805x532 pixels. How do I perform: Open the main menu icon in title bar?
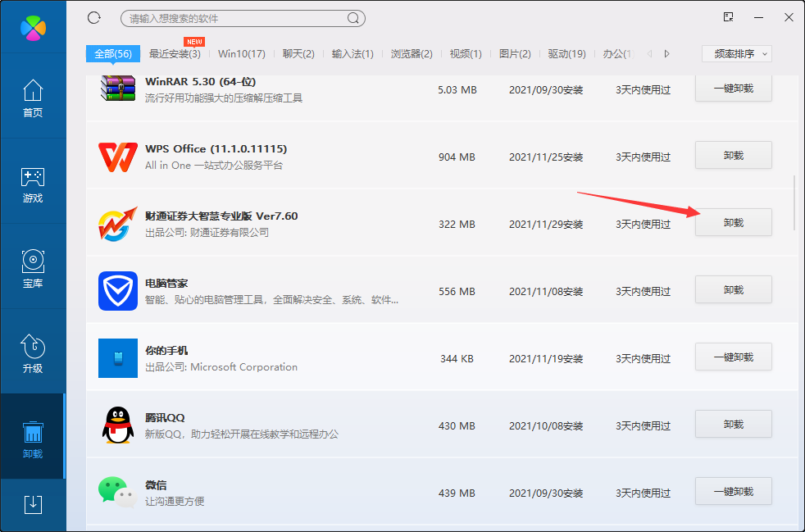tap(728, 17)
